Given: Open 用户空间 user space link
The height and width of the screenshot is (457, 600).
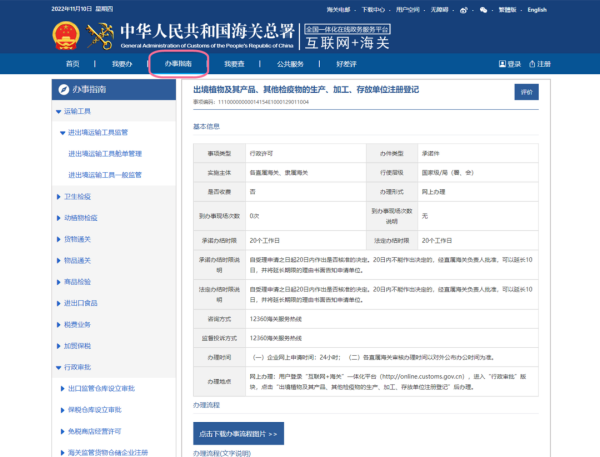Looking at the screenshot, I should pyautogui.click(x=408, y=10).
